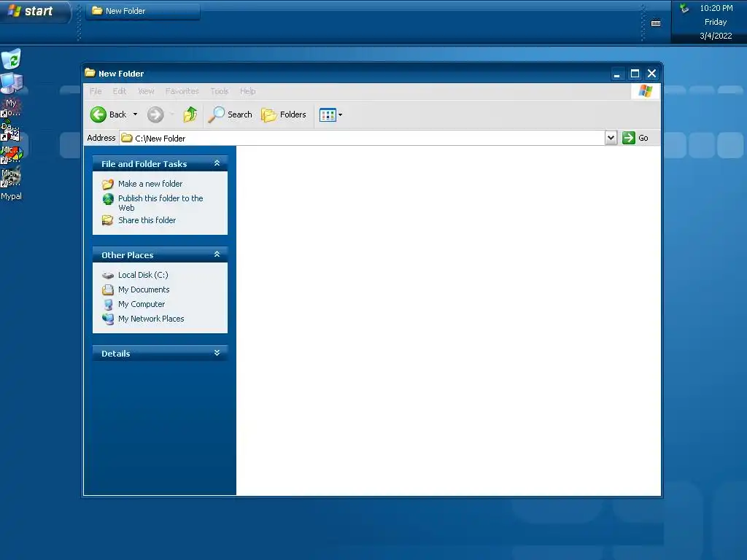Close the New Folder window

(651, 74)
